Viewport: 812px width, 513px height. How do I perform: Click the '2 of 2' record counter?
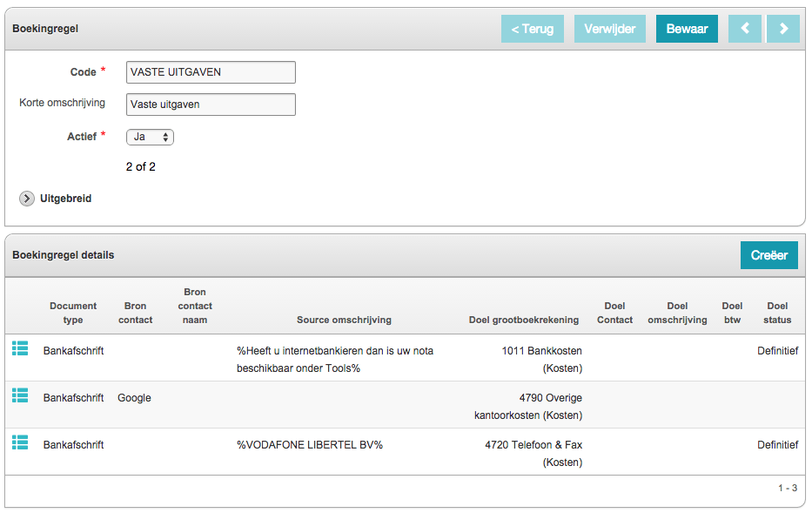[x=140, y=167]
